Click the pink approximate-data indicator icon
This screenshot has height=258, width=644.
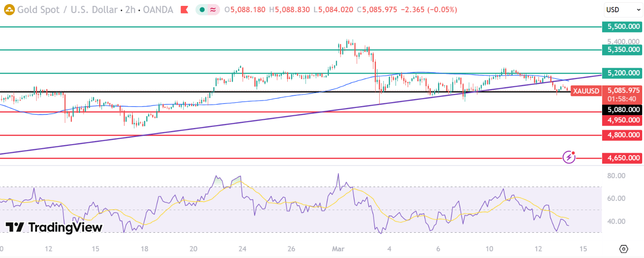(x=213, y=9)
